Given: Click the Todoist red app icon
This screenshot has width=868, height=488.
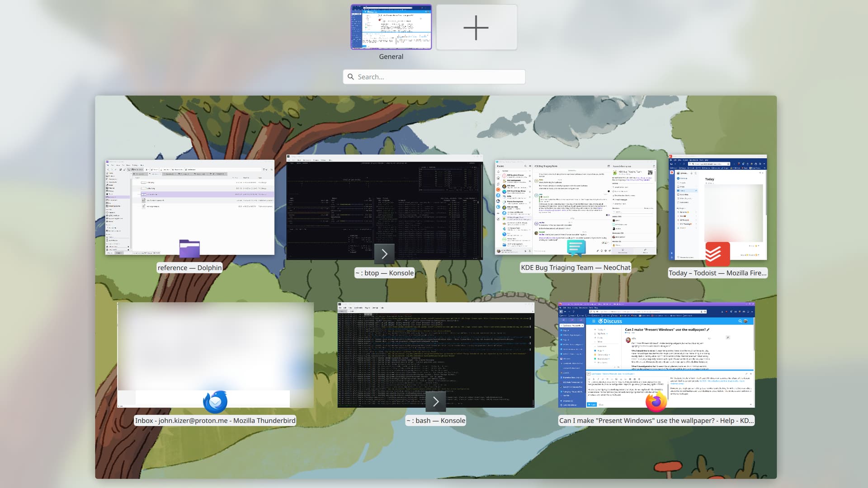Looking at the screenshot, I should pyautogui.click(x=717, y=254).
